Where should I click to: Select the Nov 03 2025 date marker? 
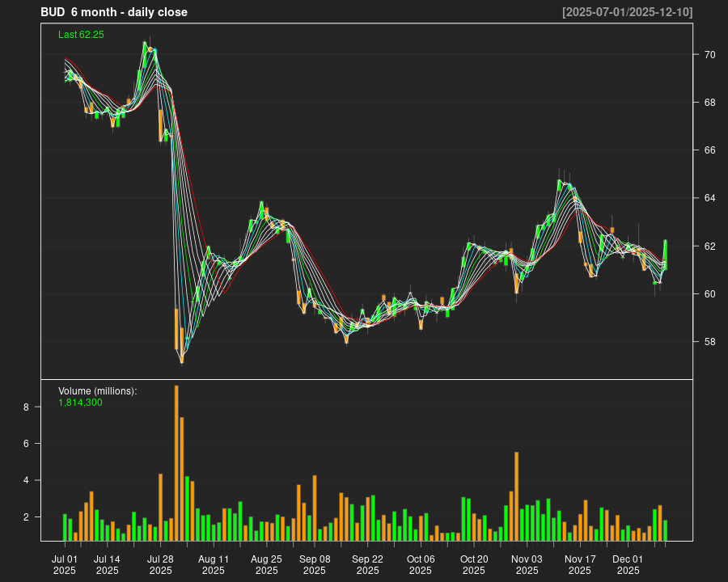(x=527, y=564)
